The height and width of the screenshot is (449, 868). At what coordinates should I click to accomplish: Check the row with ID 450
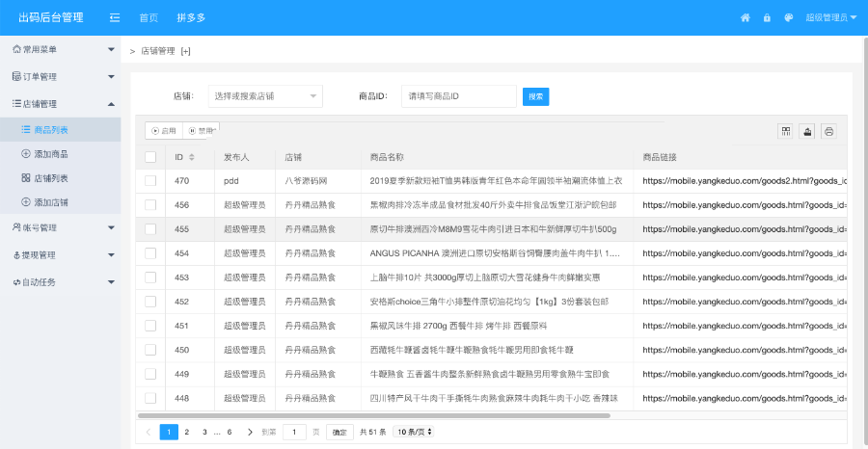click(x=150, y=350)
